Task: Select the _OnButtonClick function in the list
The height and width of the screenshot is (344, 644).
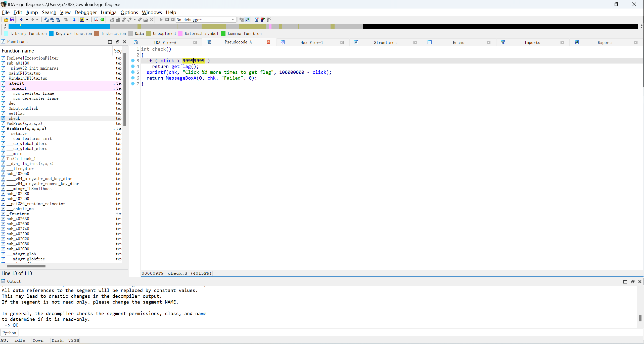Action: click(61, 108)
